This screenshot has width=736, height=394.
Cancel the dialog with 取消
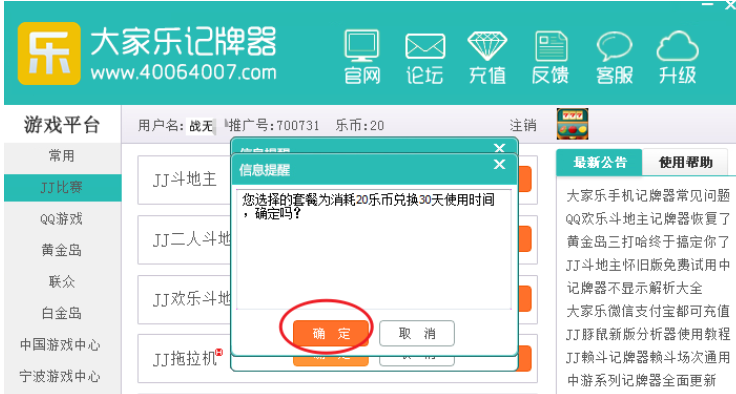[417, 333]
